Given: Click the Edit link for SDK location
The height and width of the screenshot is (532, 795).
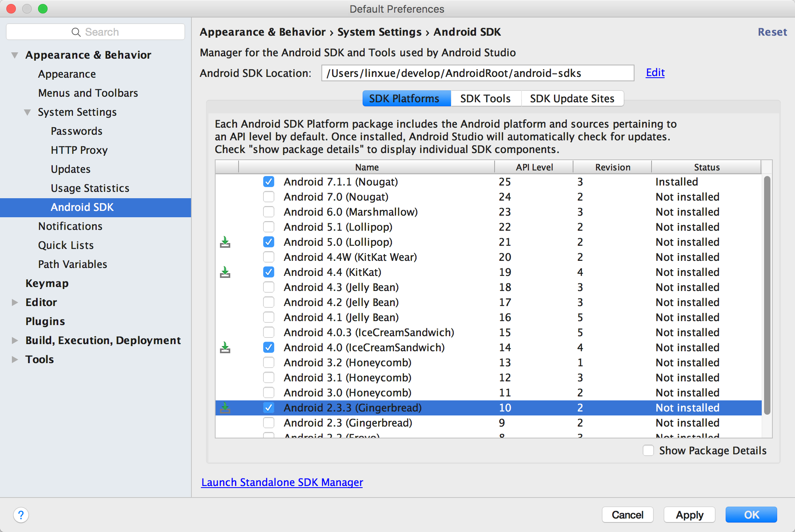Looking at the screenshot, I should [x=655, y=73].
